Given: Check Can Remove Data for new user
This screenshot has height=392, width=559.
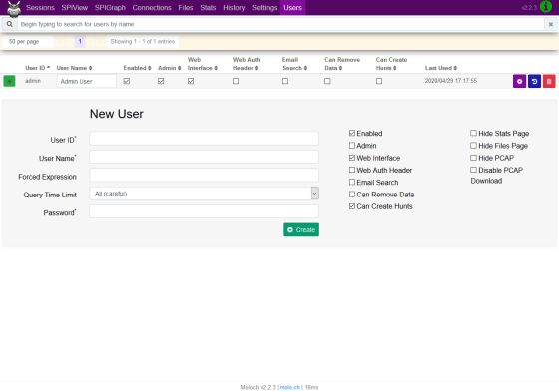Looking at the screenshot, I should 352,194.
